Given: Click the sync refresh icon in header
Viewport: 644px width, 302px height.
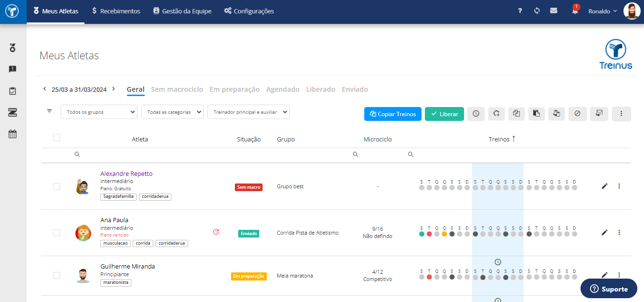Looking at the screenshot, I should point(537,11).
